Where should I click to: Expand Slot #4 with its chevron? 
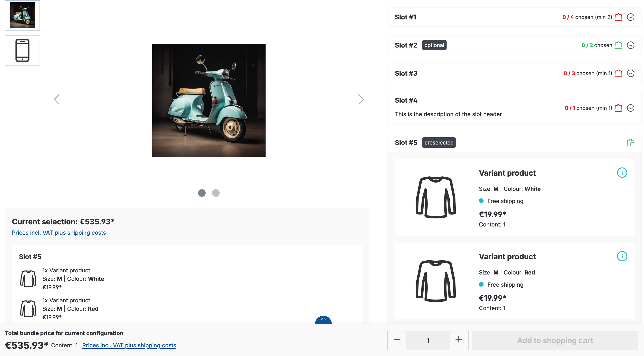tap(630, 108)
